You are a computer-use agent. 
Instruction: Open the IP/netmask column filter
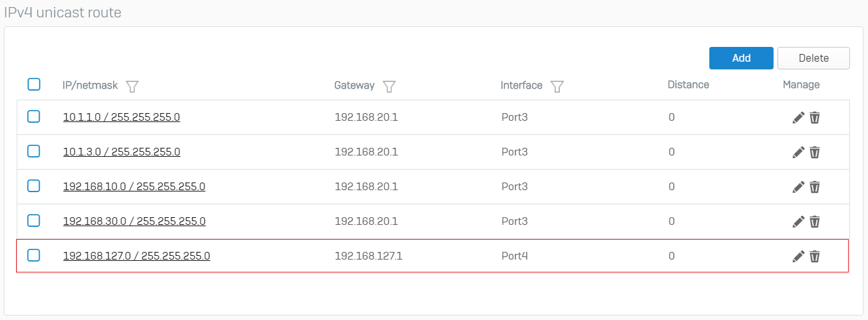click(132, 86)
